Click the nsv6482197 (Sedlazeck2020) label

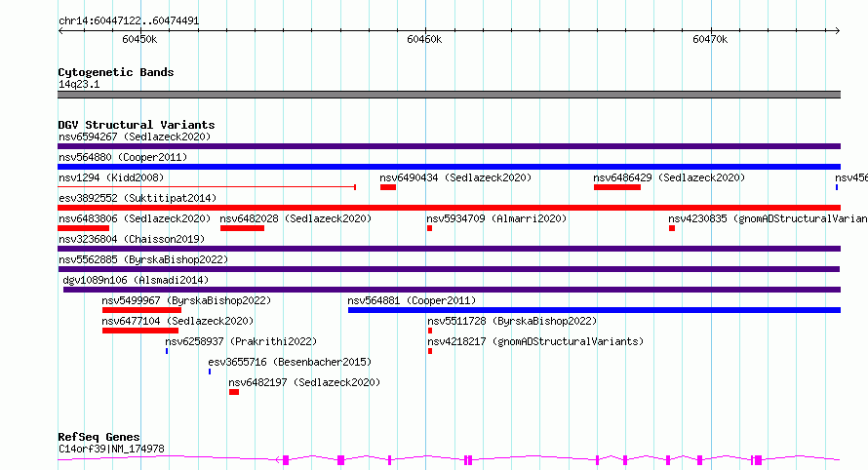pyautogui.click(x=304, y=382)
